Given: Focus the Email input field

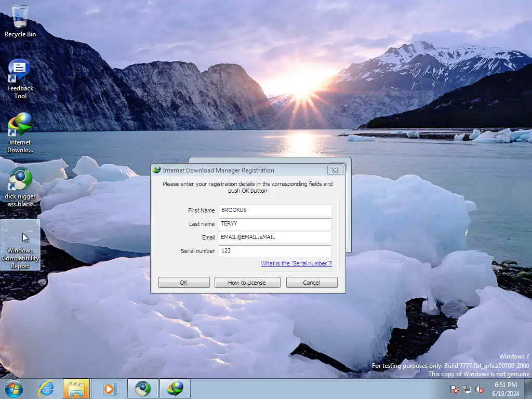Looking at the screenshot, I should [275, 237].
